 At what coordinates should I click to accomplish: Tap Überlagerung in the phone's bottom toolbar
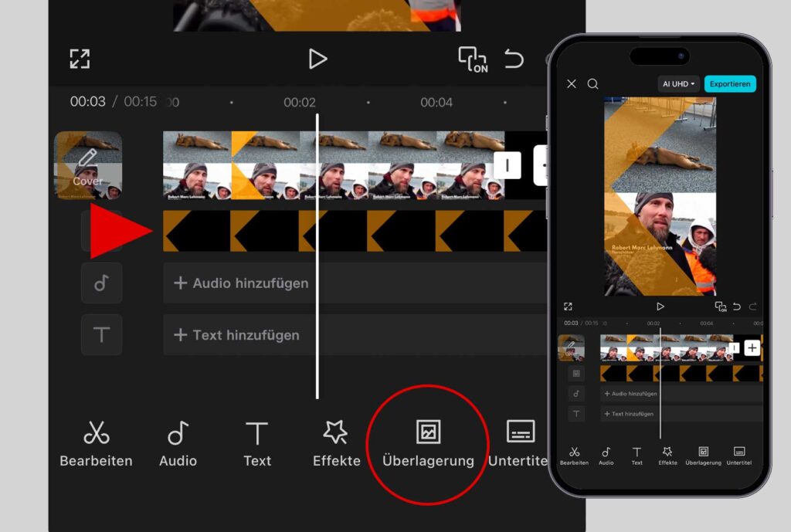point(703,456)
